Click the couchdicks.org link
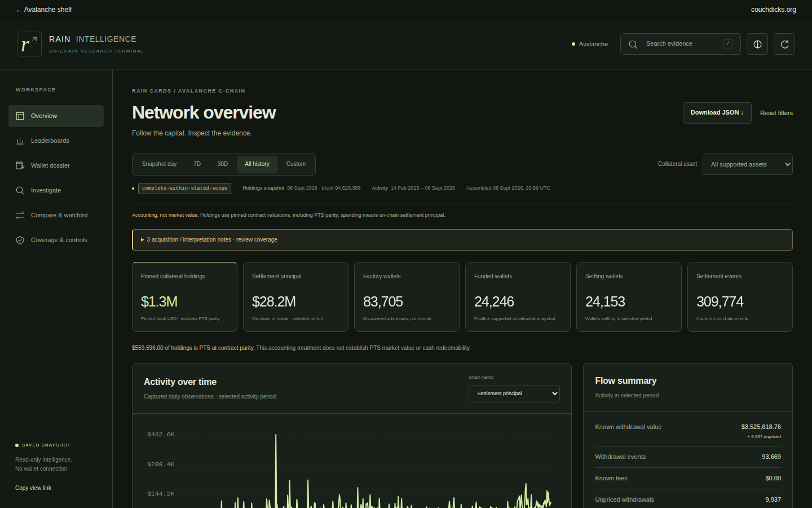 coord(773,10)
